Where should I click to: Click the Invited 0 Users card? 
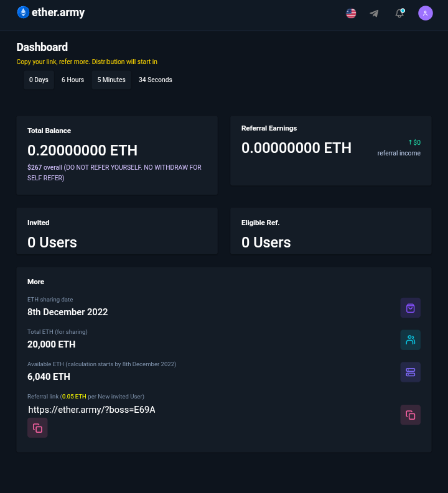point(117,231)
